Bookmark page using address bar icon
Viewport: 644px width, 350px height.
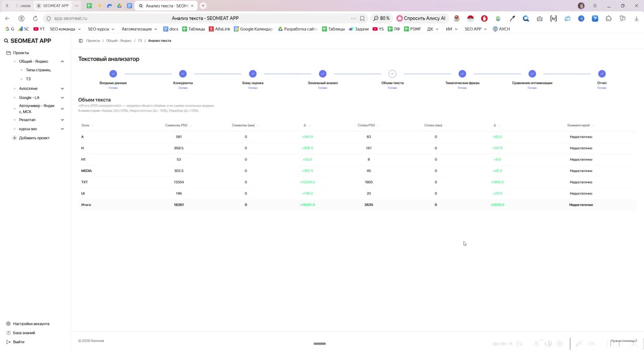click(x=362, y=18)
